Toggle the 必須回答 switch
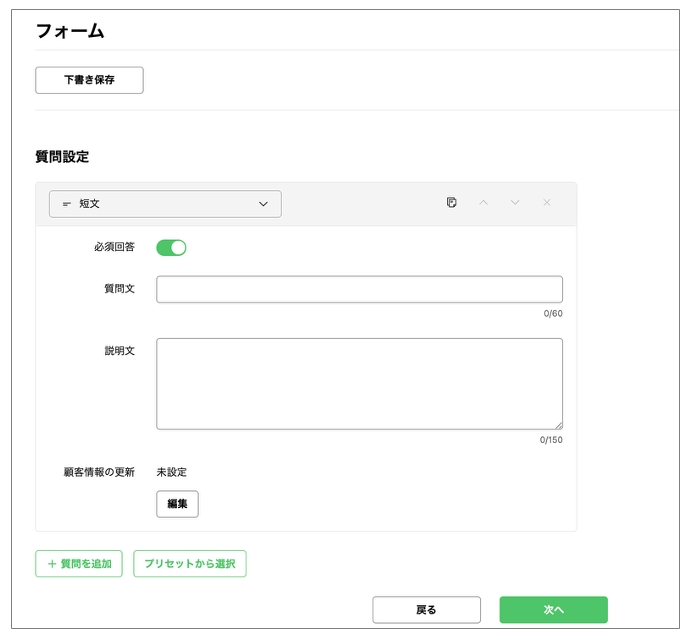This screenshot has width=694, height=639. (171, 248)
